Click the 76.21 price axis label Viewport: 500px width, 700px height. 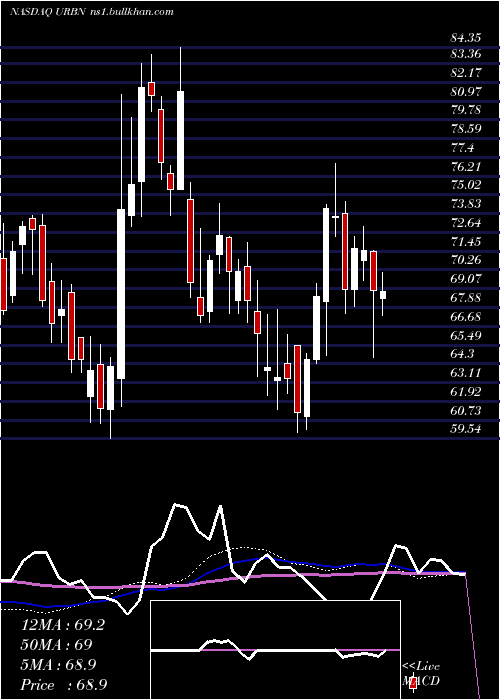click(x=466, y=167)
